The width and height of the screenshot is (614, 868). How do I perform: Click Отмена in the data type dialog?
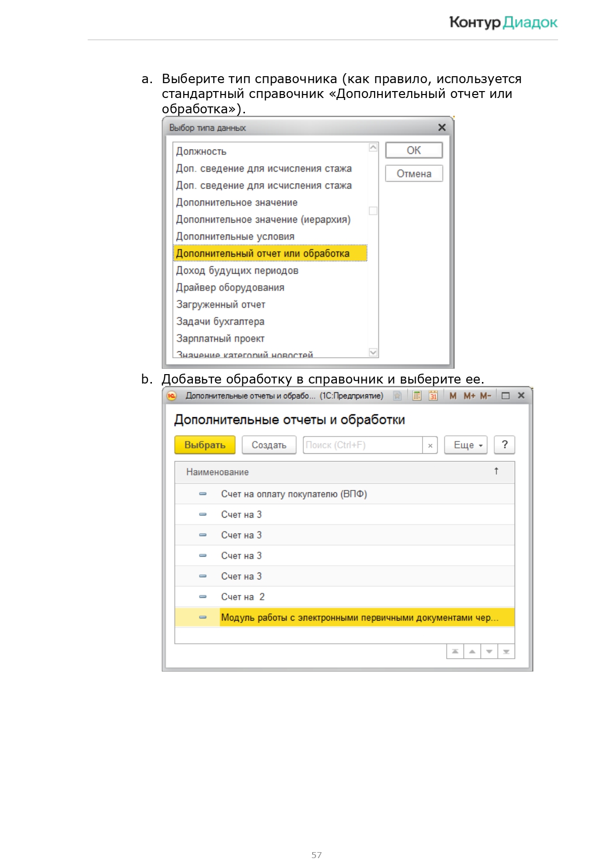pos(414,174)
